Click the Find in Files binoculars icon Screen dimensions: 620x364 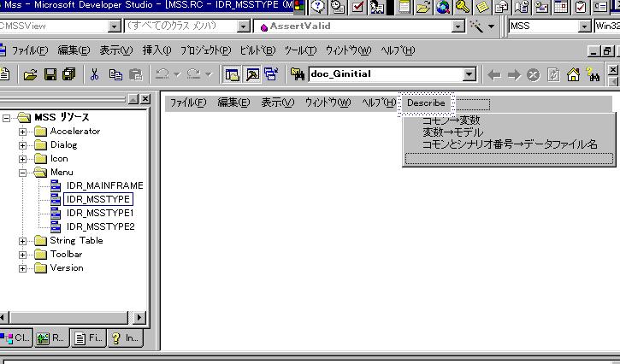[x=298, y=74]
